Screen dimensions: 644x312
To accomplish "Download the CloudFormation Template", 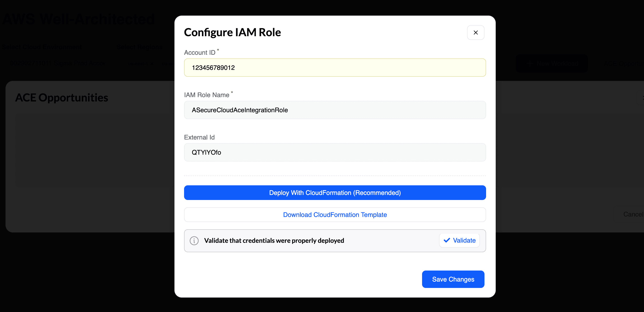I will 335,215.
